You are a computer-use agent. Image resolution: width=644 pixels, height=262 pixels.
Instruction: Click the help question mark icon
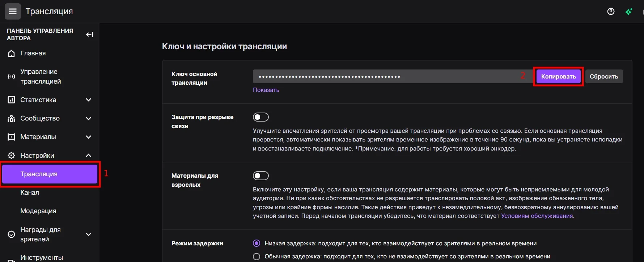click(x=611, y=12)
